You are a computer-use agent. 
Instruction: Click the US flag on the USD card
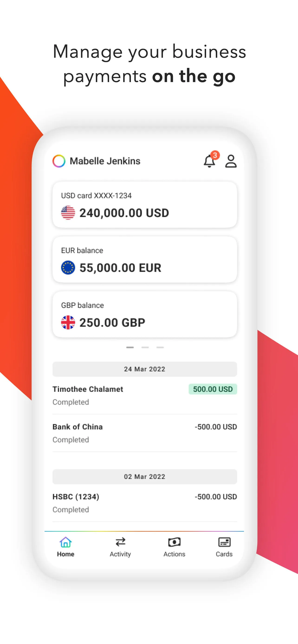point(68,213)
